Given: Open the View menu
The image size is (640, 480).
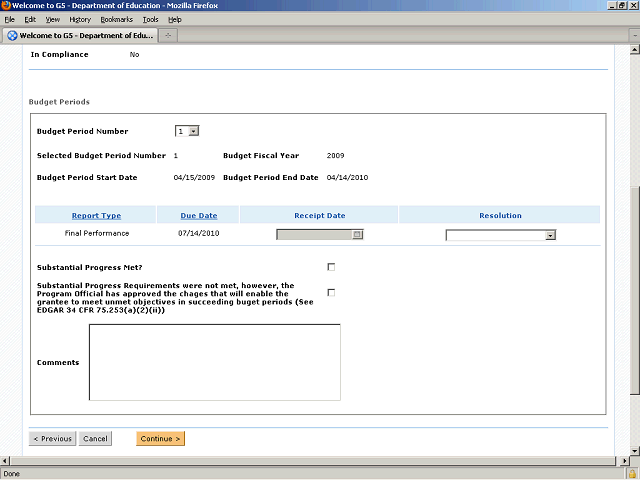Looking at the screenshot, I should (52, 20).
